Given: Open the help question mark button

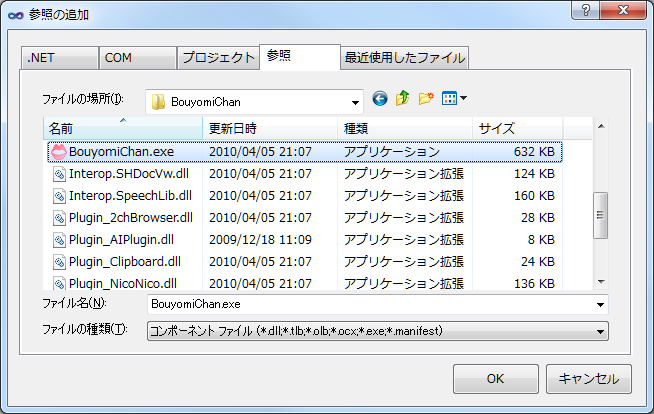Looking at the screenshot, I should tap(586, 10).
